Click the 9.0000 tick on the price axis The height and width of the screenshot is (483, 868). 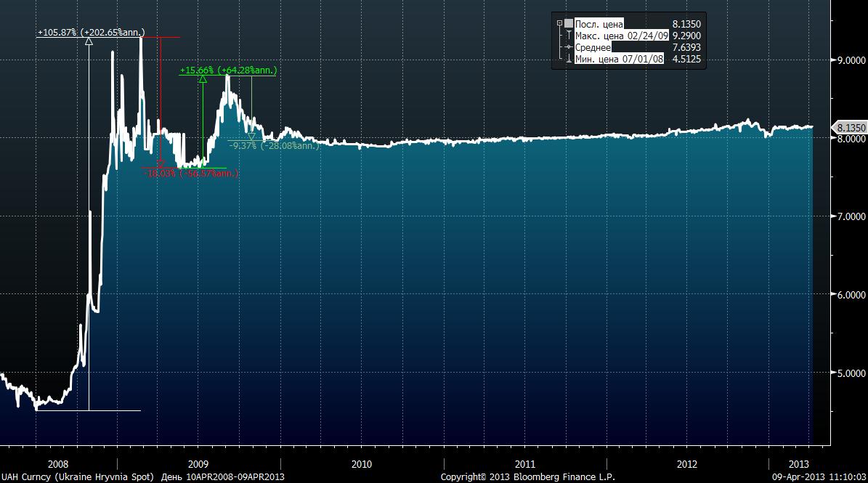851,60
